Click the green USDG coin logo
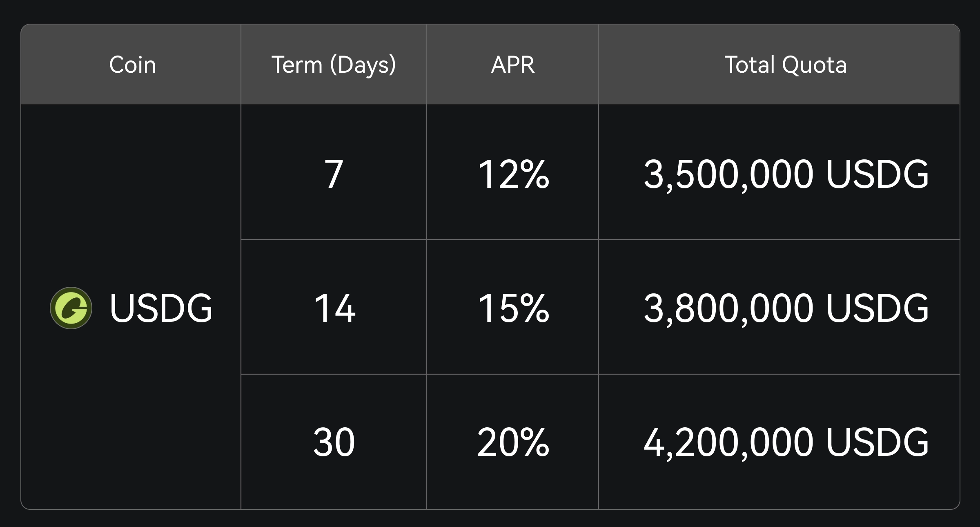Screen dimensions: 980x527 tap(71, 308)
